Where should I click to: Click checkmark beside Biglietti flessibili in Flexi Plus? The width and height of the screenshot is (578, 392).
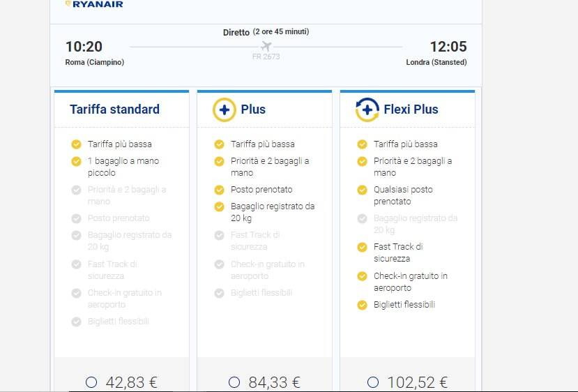point(362,305)
